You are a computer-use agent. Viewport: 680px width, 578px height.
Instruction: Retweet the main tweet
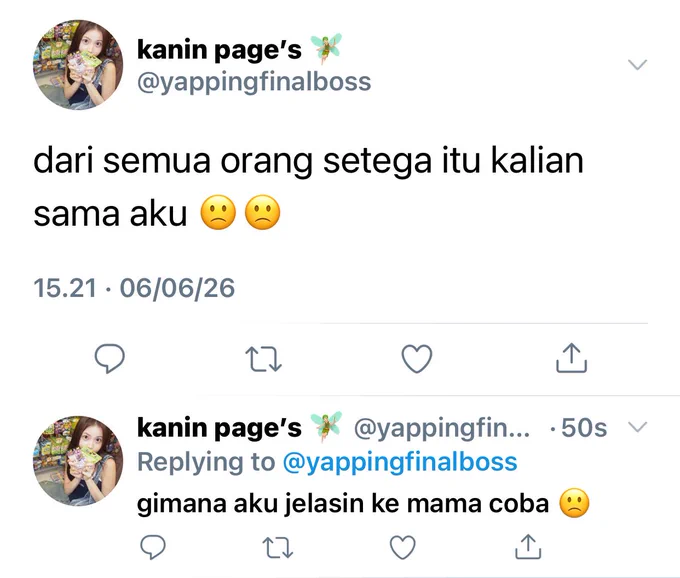264,359
